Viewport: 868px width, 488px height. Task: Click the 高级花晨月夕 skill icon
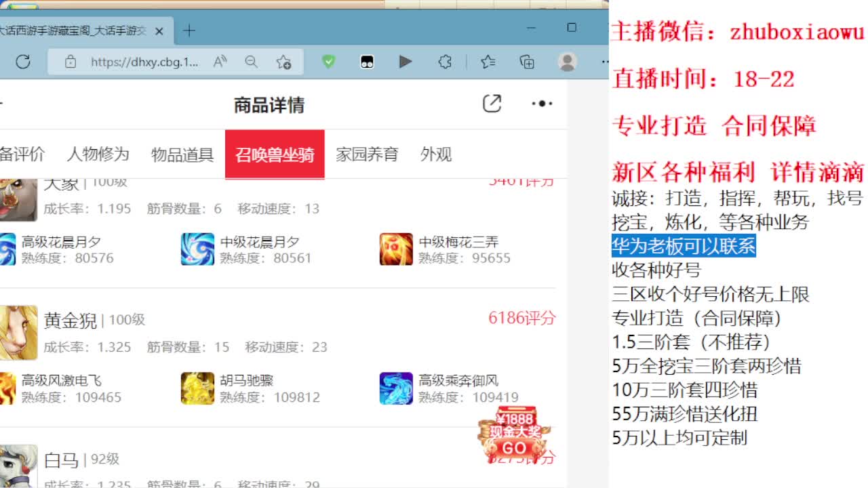click(x=7, y=249)
